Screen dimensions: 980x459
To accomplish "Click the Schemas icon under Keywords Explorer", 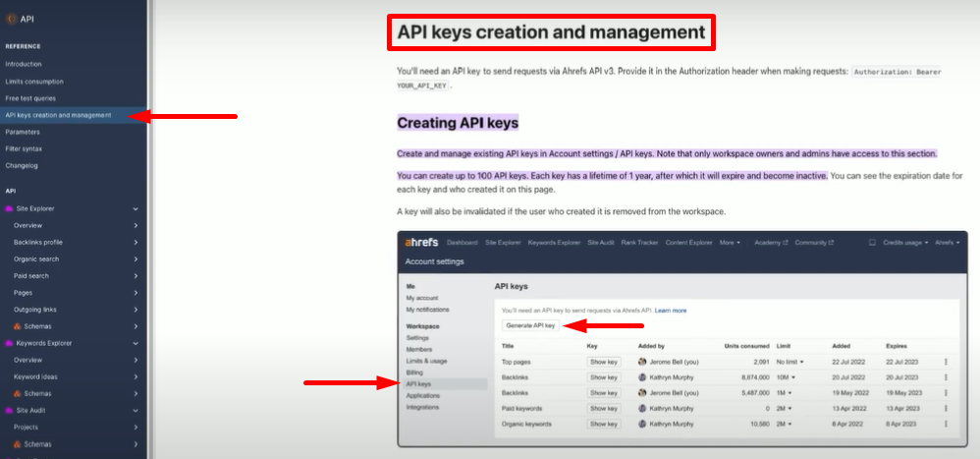I will point(18,394).
